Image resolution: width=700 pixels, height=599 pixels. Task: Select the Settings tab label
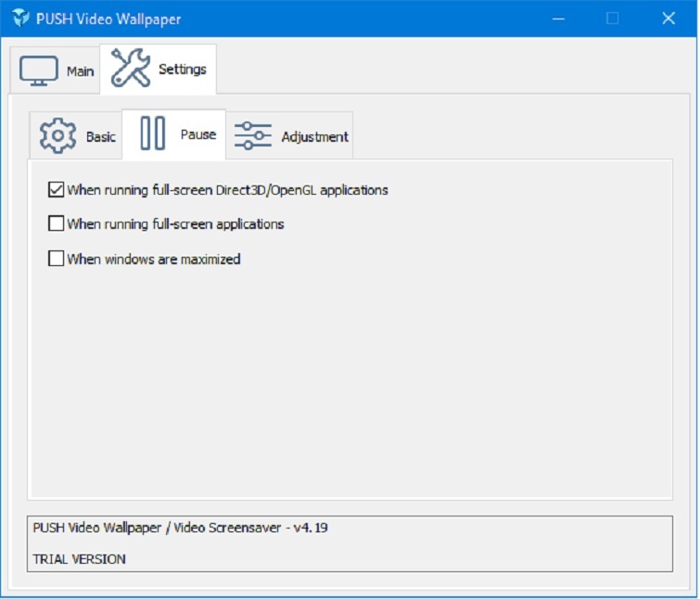click(x=183, y=70)
